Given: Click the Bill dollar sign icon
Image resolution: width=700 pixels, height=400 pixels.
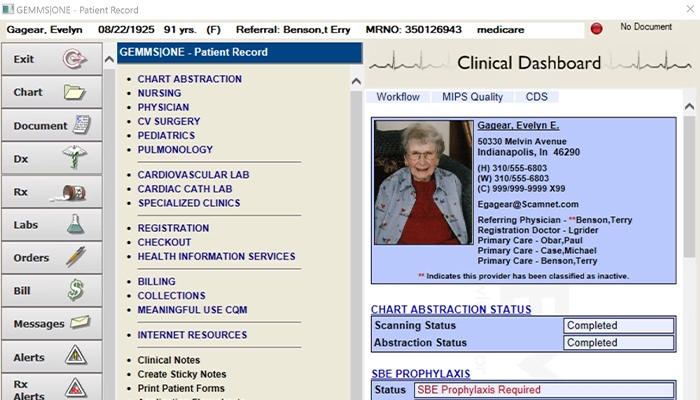Looking at the screenshot, I should [75, 290].
